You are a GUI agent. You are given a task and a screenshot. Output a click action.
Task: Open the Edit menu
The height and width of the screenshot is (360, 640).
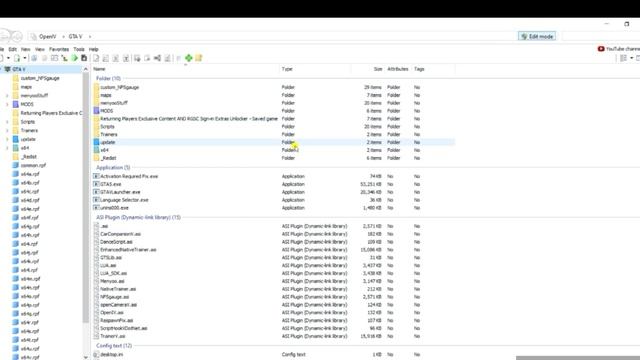13,49
